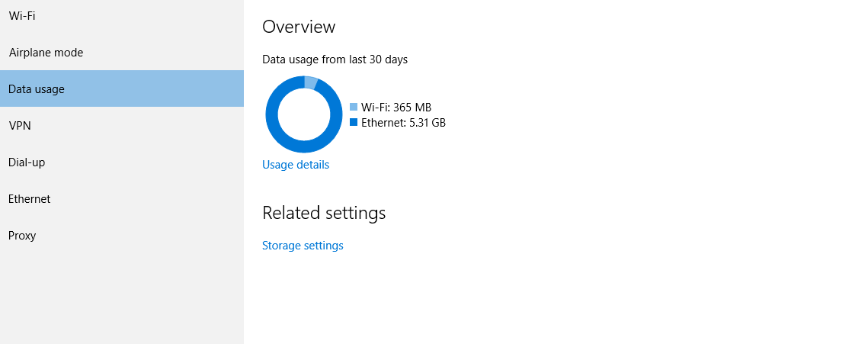
Task: Go to the VPN settings section
Action: coord(122,126)
